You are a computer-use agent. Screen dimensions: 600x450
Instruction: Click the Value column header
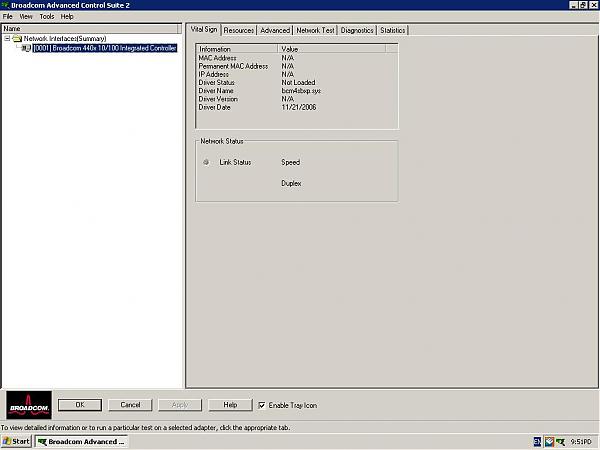pos(331,49)
